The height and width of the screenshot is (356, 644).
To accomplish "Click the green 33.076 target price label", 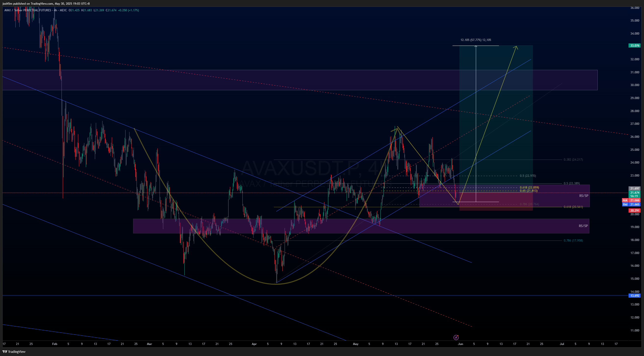I will (x=635, y=46).
